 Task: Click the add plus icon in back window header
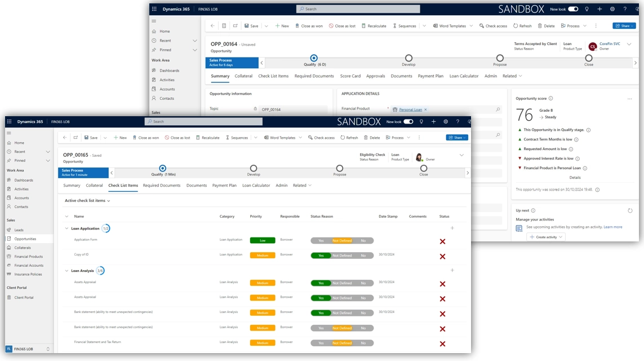[599, 9]
